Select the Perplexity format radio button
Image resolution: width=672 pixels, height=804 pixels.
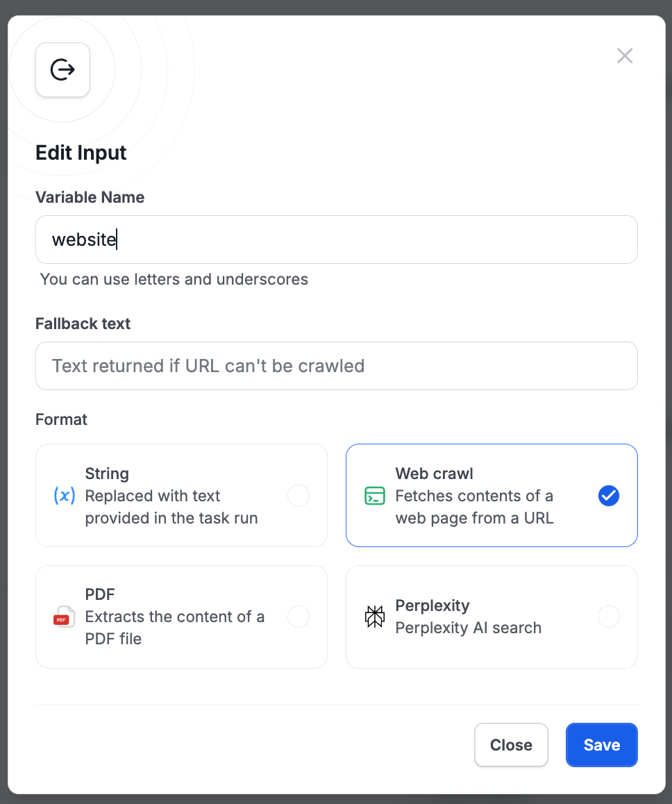point(609,617)
